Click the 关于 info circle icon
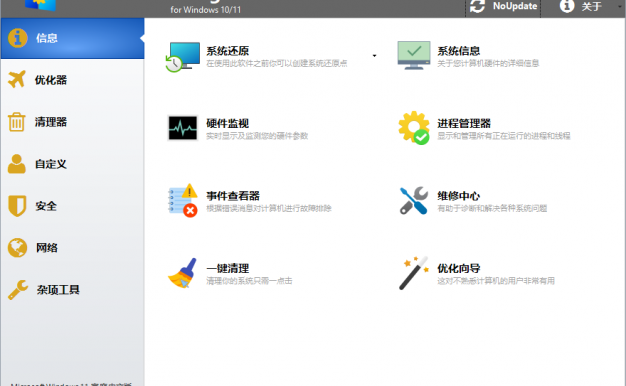 coord(567,6)
